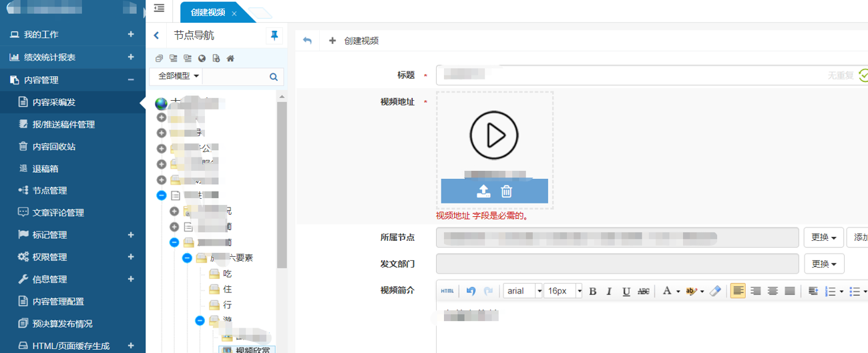Toggle underline formatting in editor

tap(626, 291)
